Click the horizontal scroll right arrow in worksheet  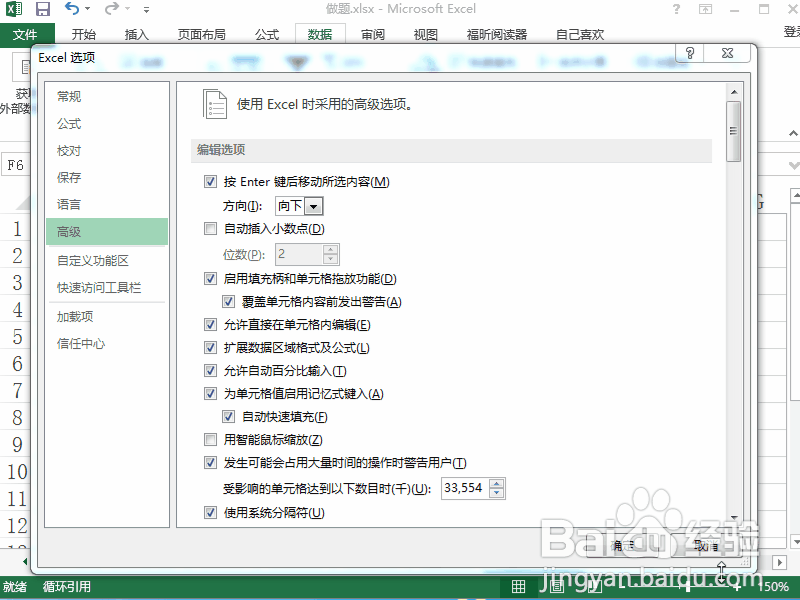[779, 562]
